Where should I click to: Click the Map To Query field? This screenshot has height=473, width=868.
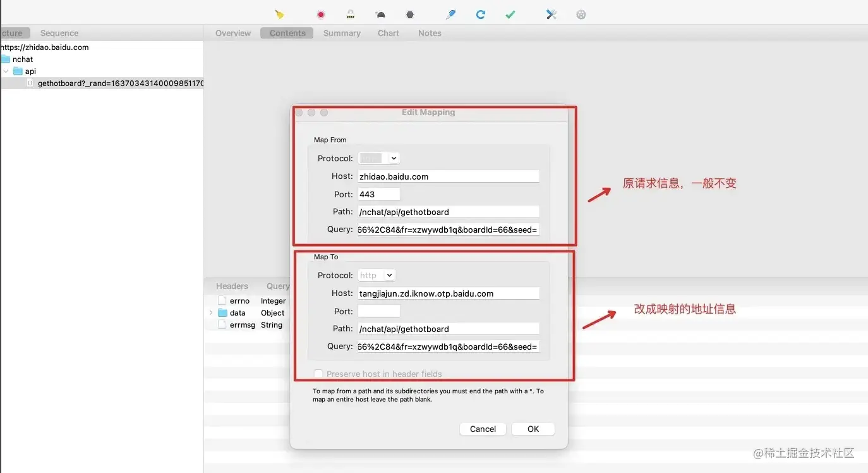449,347
